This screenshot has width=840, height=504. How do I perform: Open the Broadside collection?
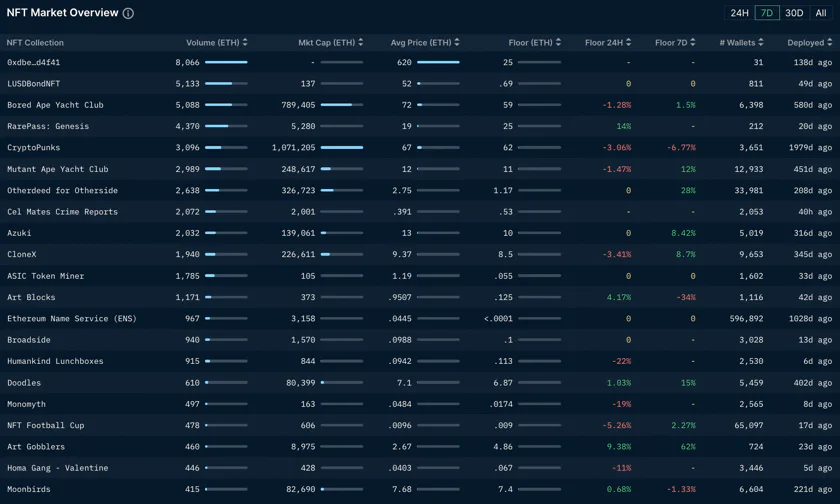29,340
